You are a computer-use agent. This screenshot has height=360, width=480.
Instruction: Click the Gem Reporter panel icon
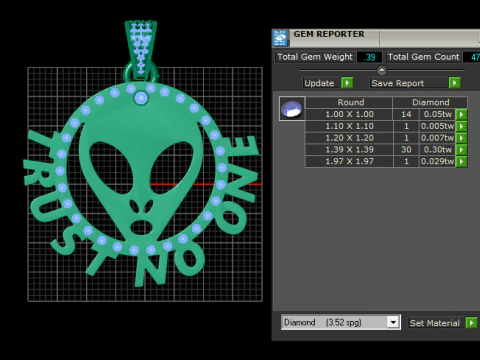click(280, 38)
